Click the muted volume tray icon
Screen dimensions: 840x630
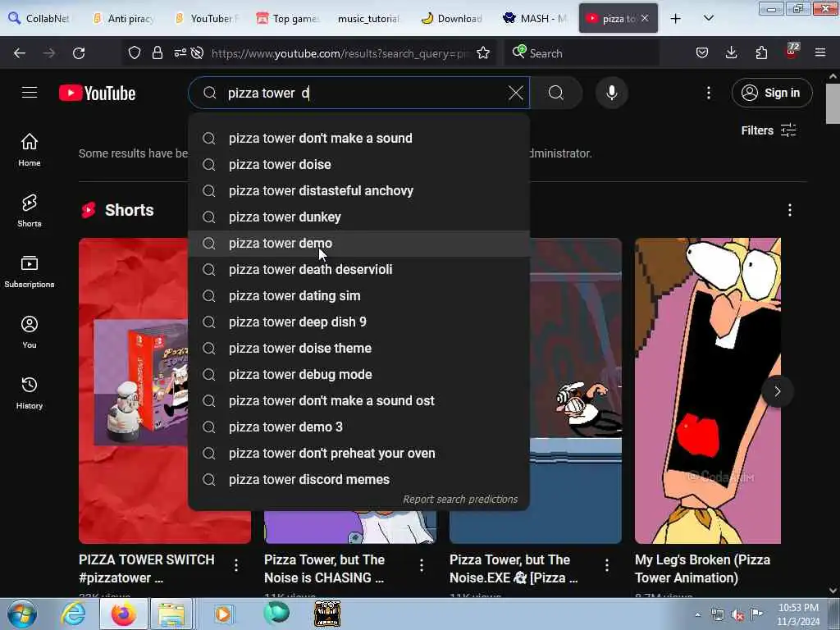(737, 615)
